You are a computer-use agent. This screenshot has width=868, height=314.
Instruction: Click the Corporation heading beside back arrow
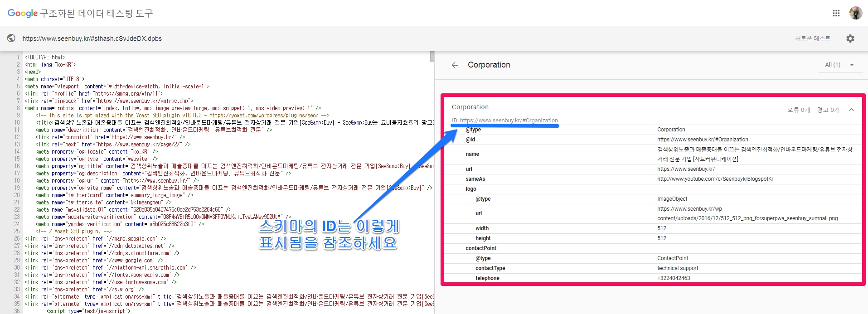(x=489, y=65)
